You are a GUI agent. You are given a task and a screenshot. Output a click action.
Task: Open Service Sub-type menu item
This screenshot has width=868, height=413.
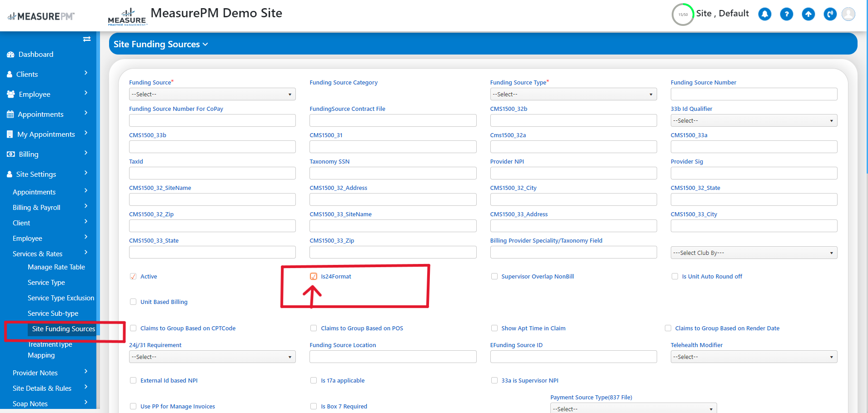click(x=53, y=313)
